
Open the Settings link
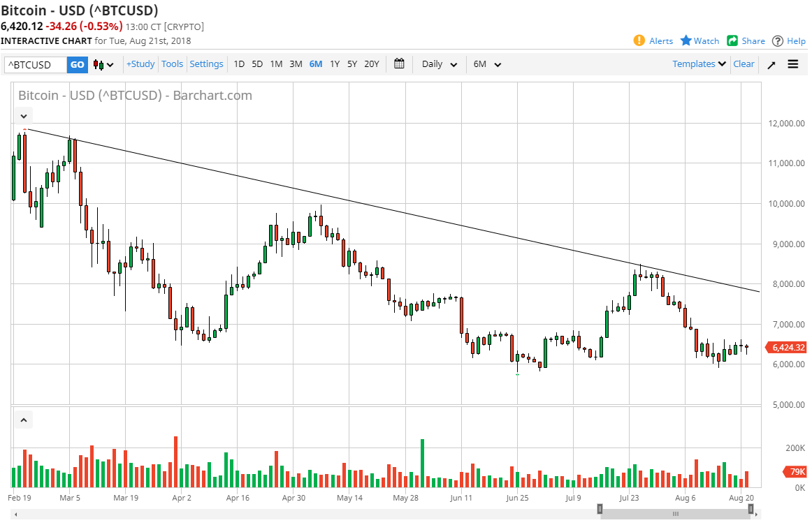(206, 64)
